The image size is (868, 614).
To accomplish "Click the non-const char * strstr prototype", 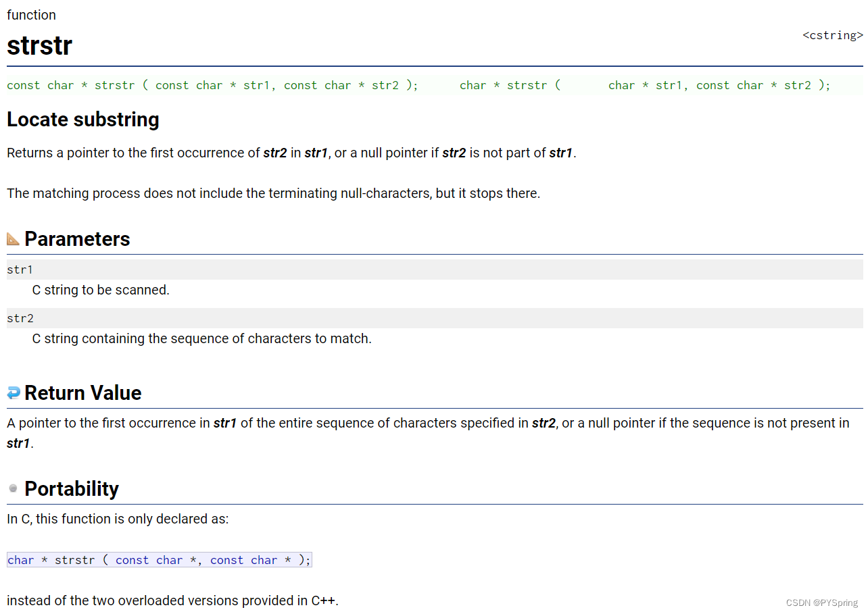I will point(645,85).
